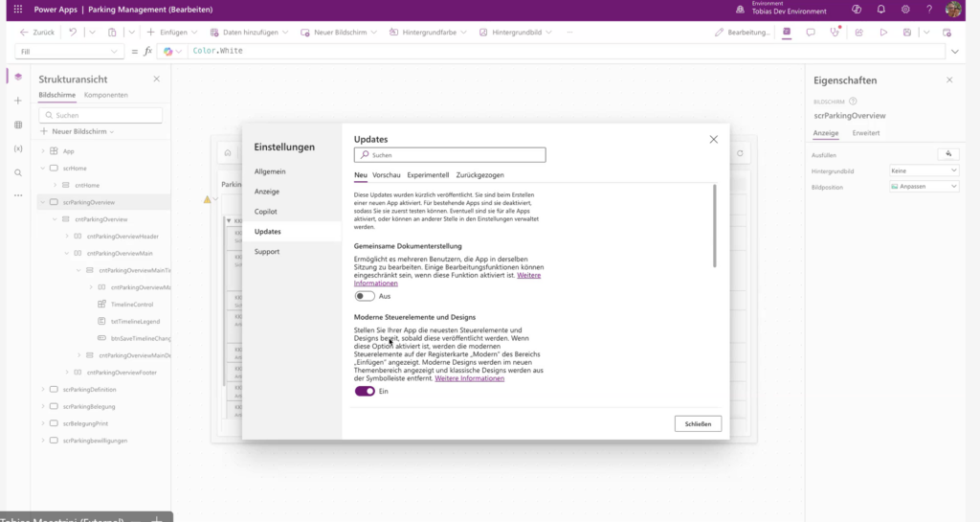The width and height of the screenshot is (980, 522).
Task: Click the Save disk icon
Action: point(907,32)
